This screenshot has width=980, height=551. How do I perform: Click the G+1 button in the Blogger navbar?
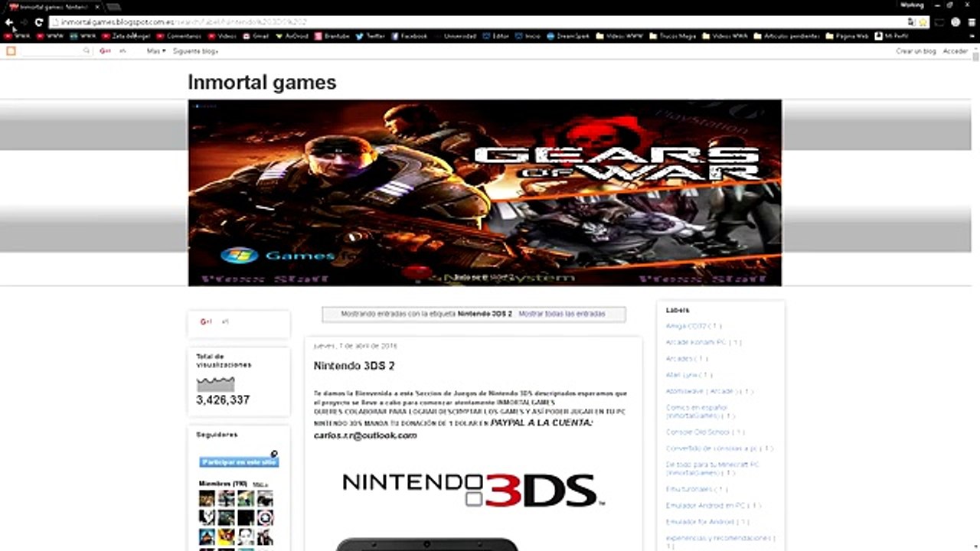[x=105, y=51]
